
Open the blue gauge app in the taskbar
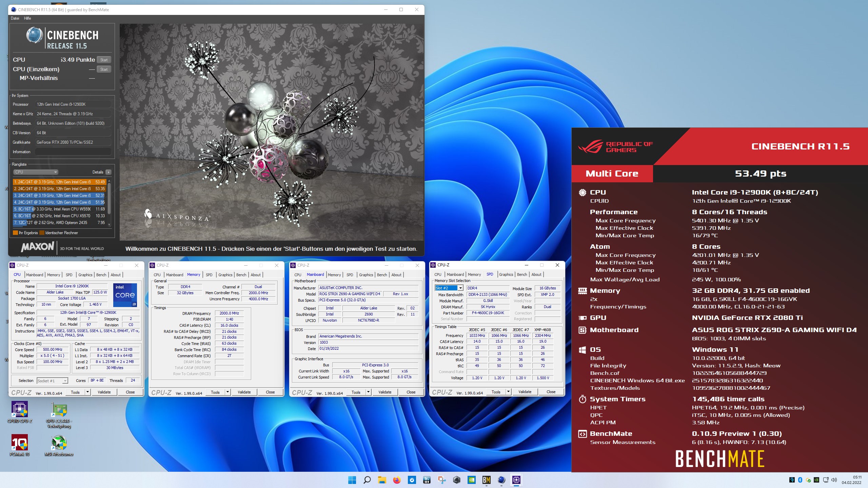point(412,480)
